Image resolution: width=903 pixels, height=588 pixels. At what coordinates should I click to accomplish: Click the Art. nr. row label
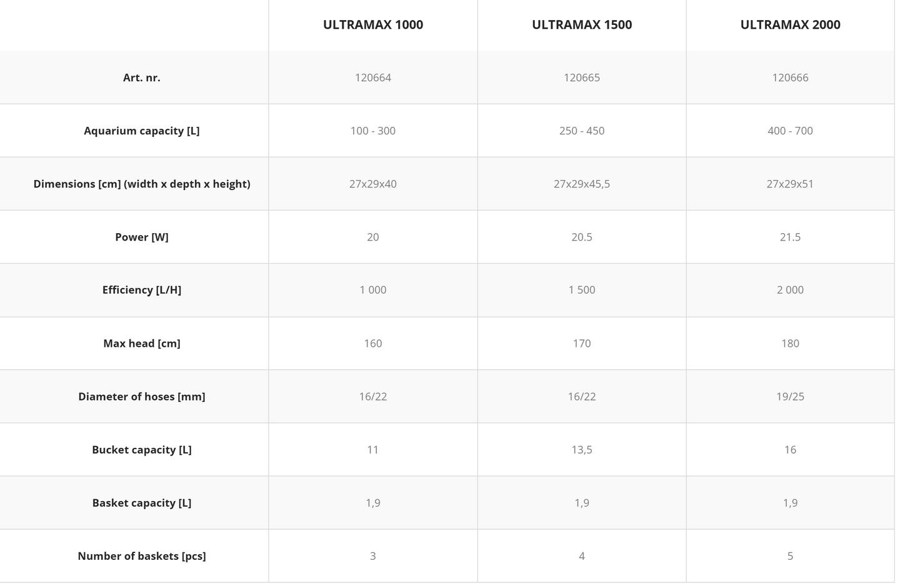coord(142,78)
